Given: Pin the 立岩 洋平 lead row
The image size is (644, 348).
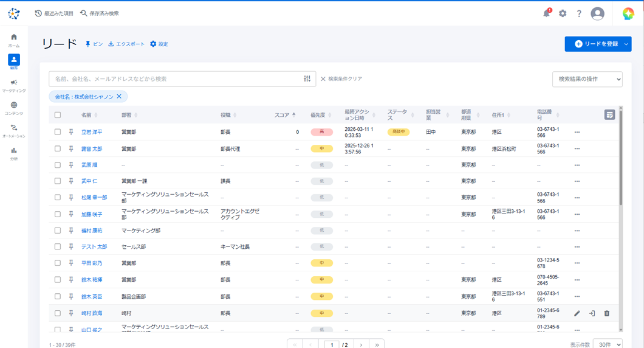Looking at the screenshot, I should pyautogui.click(x=71, y=132).
